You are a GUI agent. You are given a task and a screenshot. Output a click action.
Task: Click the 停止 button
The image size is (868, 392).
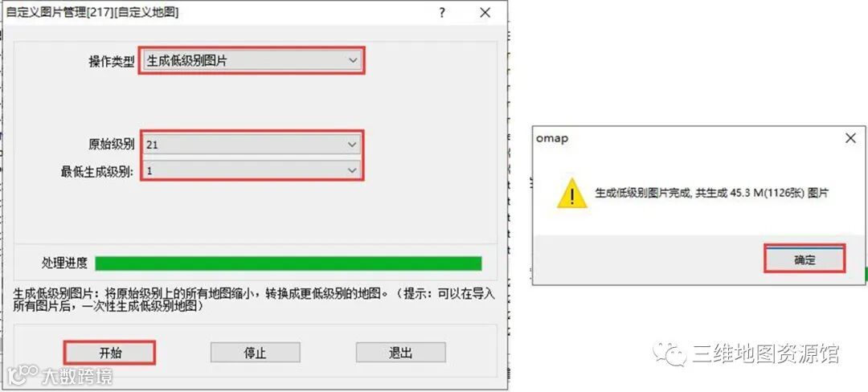tap(256, 353)
